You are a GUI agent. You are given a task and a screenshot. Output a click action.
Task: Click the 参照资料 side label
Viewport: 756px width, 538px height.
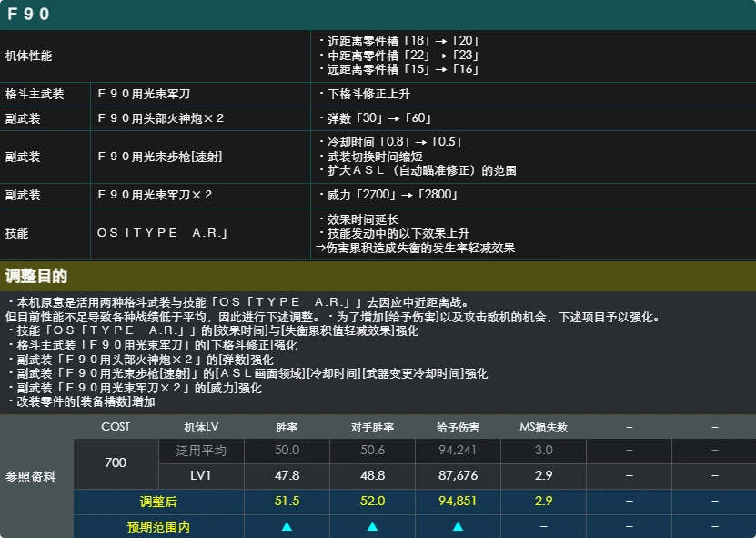coord(30,477)
